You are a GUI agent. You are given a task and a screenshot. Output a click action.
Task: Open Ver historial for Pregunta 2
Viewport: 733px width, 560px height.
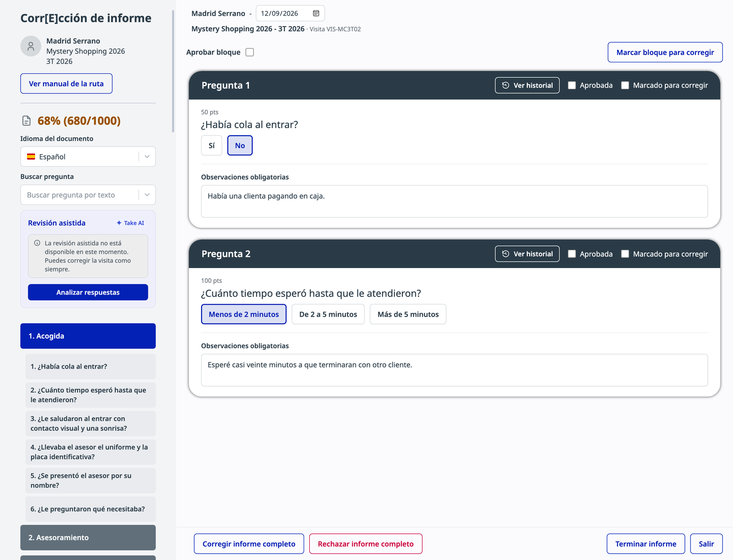(x=527, y=254)
